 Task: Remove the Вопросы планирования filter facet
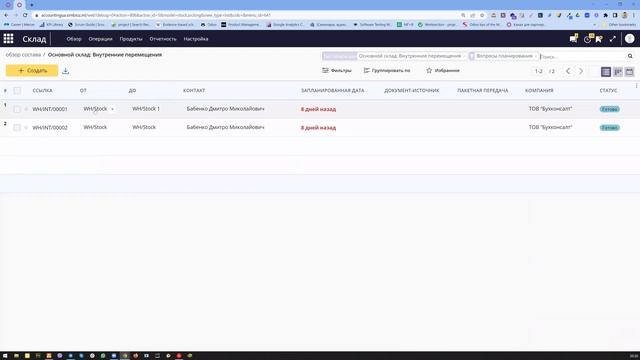tap(536, 56)
